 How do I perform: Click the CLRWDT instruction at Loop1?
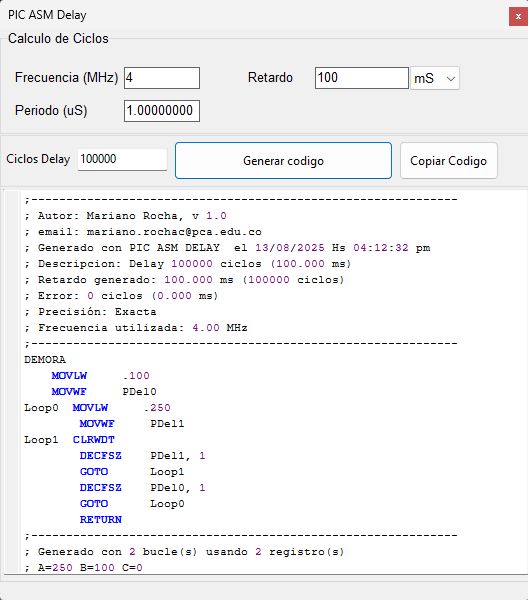94,441
